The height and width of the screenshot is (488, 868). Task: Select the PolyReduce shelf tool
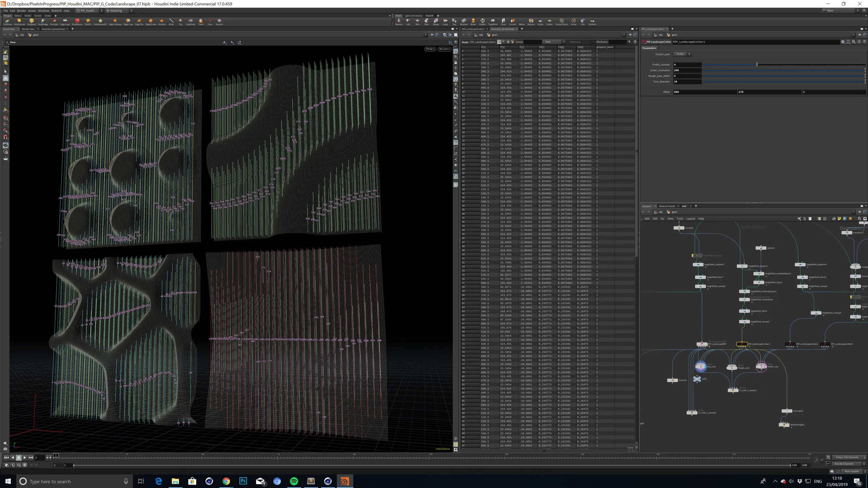[77, 22]
